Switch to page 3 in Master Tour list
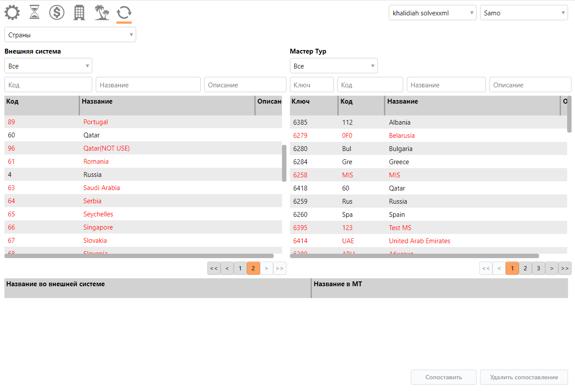This screenshot has height=392, width=575. 539,268
